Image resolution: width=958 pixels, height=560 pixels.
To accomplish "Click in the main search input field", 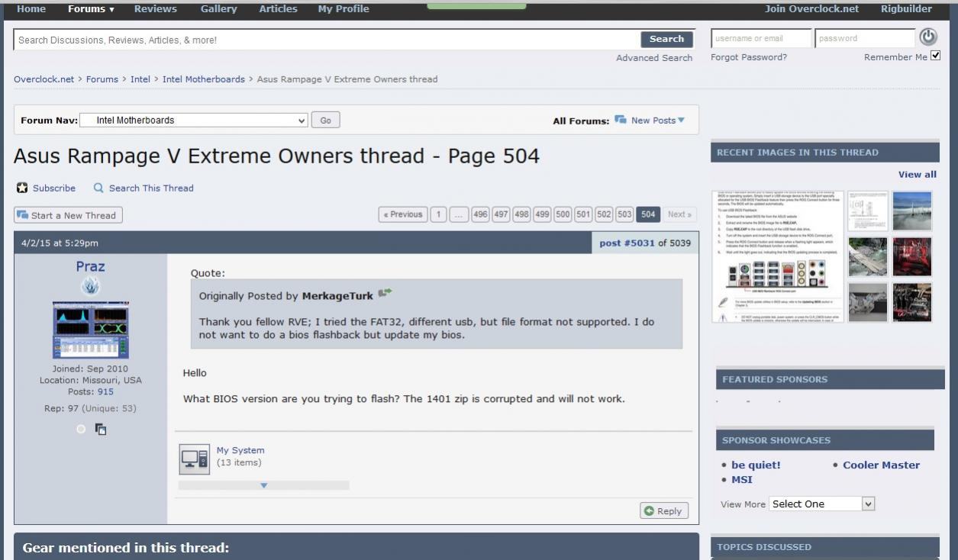I will pos(327,40).
